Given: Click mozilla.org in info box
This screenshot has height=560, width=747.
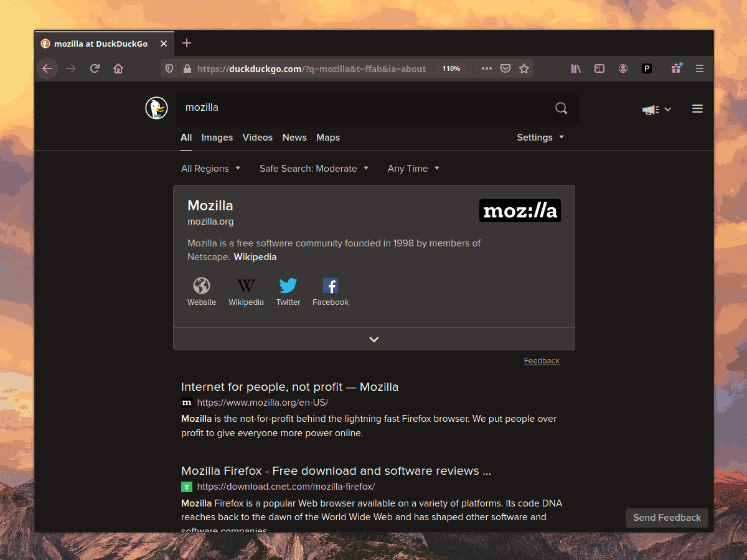Looking at the screenshot, I should point(210,222).
